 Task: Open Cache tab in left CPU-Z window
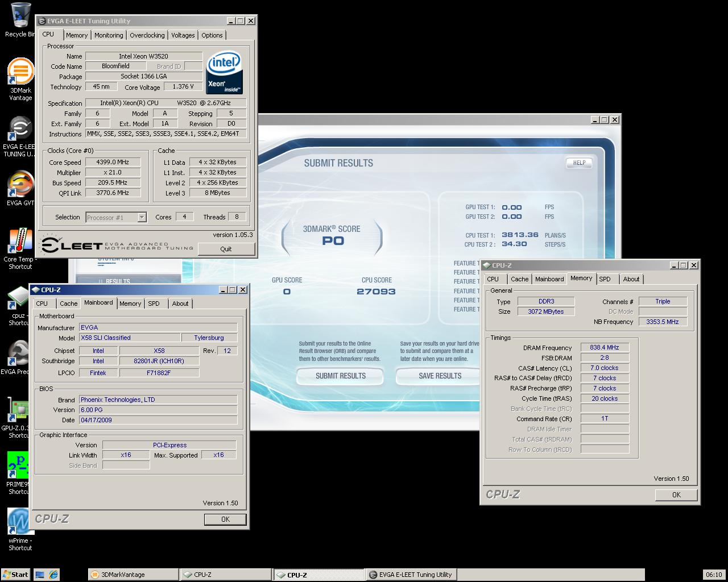click(69, 304)
